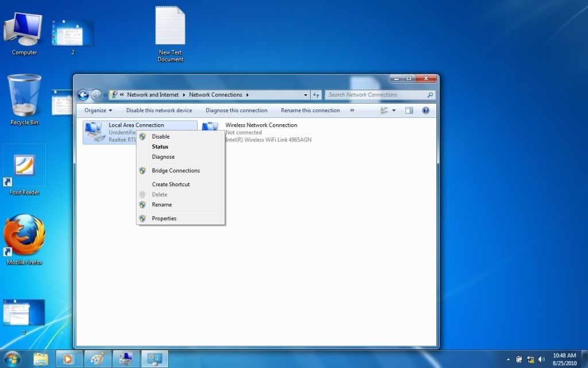Click Disable this network device

click(x=159, y=110)
